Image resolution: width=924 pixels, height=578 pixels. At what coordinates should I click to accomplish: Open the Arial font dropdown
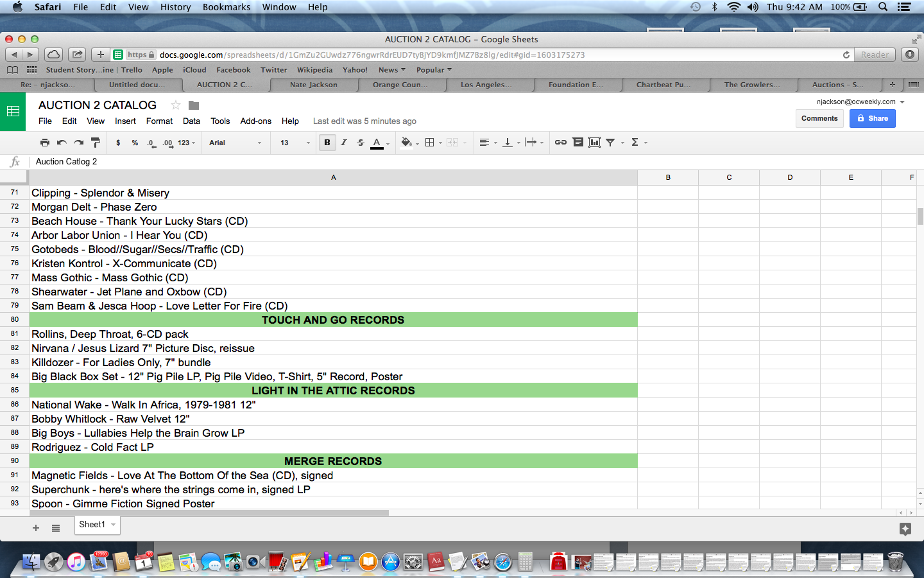(x=235, y=143)
